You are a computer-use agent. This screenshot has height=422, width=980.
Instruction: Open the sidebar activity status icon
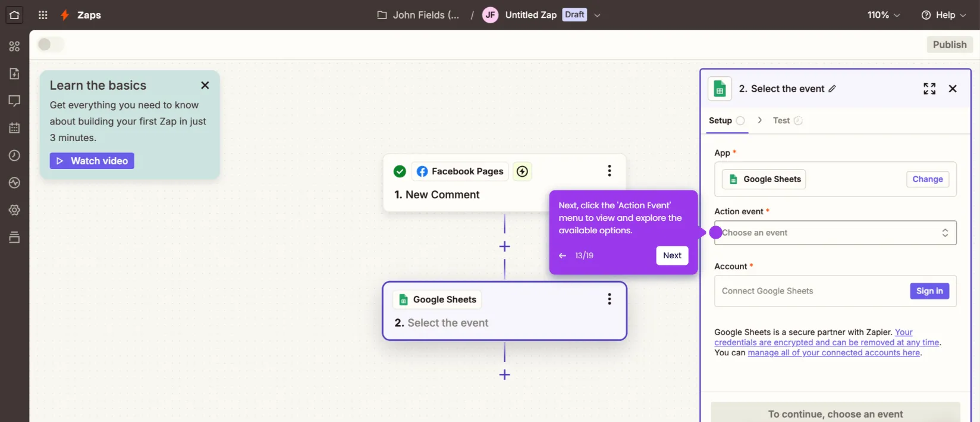tap(14, 183)
